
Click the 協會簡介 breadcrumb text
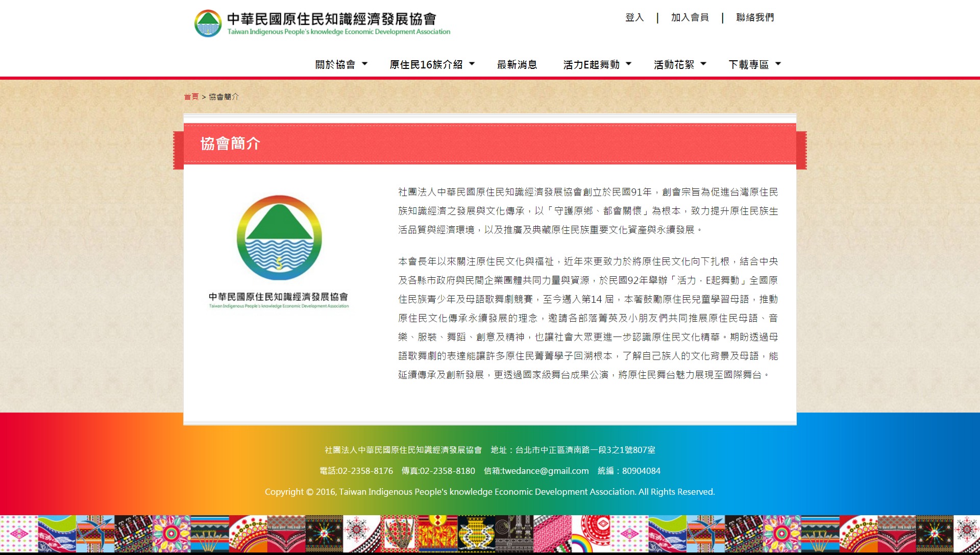224,96
